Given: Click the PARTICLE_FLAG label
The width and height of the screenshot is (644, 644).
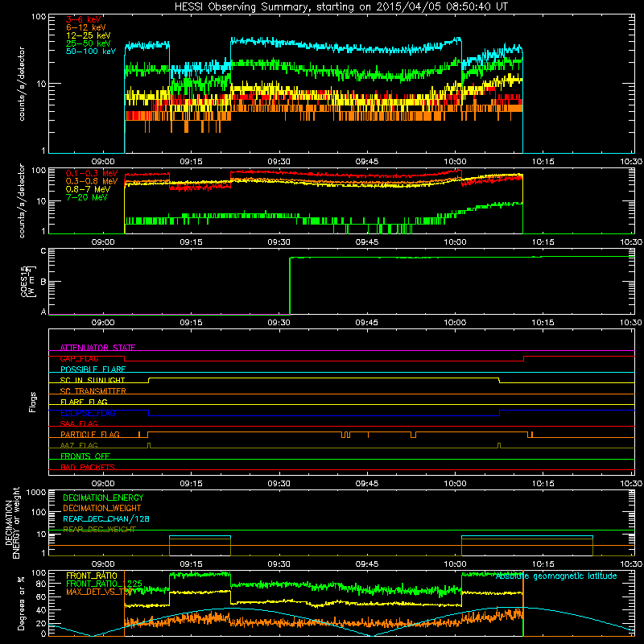Looking at the screenshot, I should click(x=90, y=434).
